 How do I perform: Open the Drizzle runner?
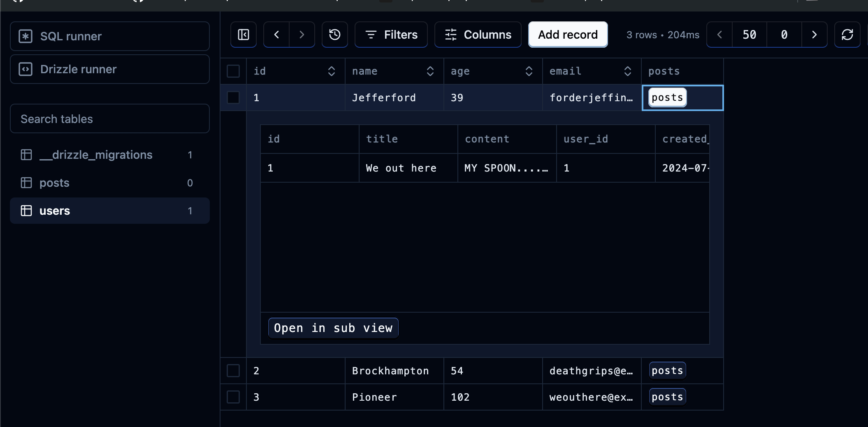110,69
